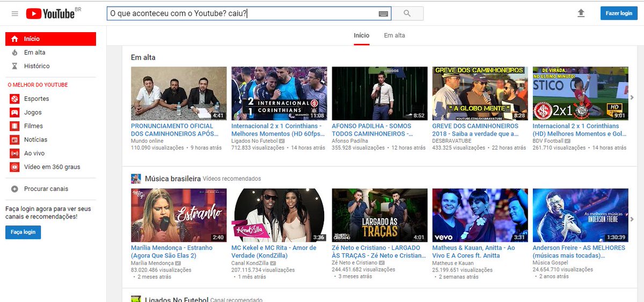Open GREVE DOS CAMINHONEIROS 2018 thumbnail
The image size is (644, 302).
tap(480, 93)
